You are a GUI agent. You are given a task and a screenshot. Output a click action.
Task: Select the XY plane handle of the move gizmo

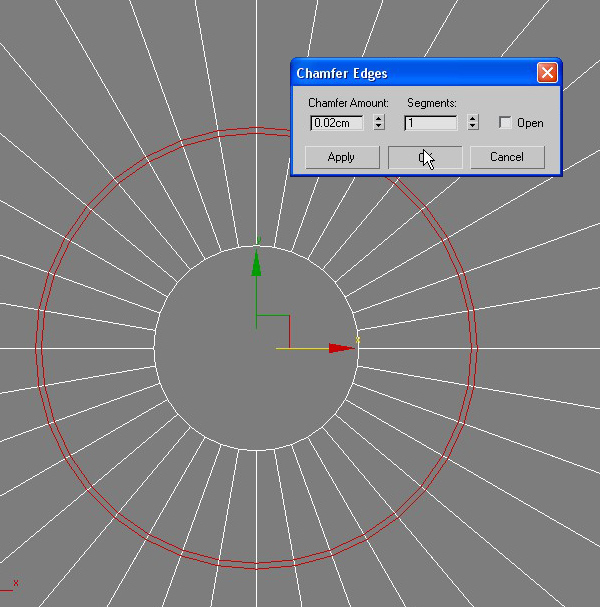pos(273,331)
